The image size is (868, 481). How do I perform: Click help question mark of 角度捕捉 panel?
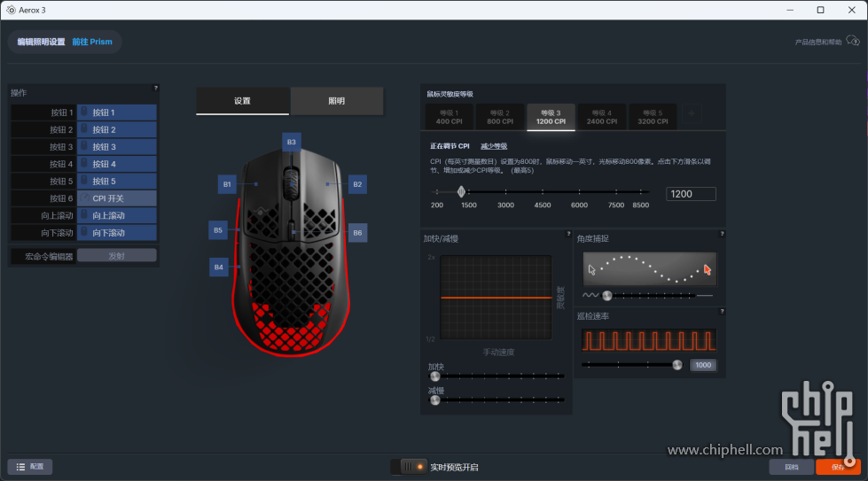tap(722, 234)
